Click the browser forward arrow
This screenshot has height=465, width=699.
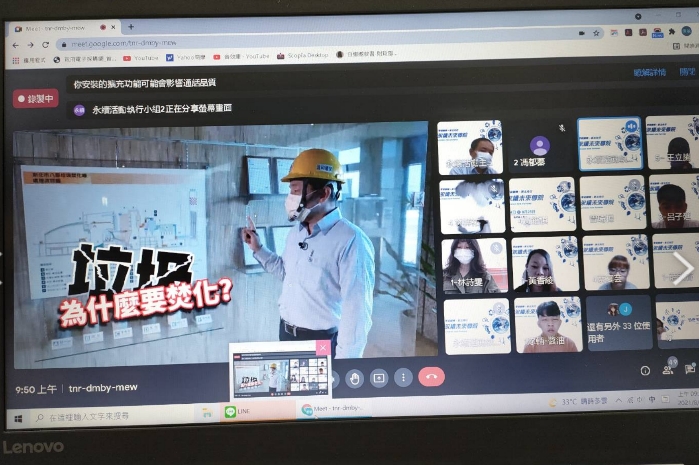coord(30,45)
